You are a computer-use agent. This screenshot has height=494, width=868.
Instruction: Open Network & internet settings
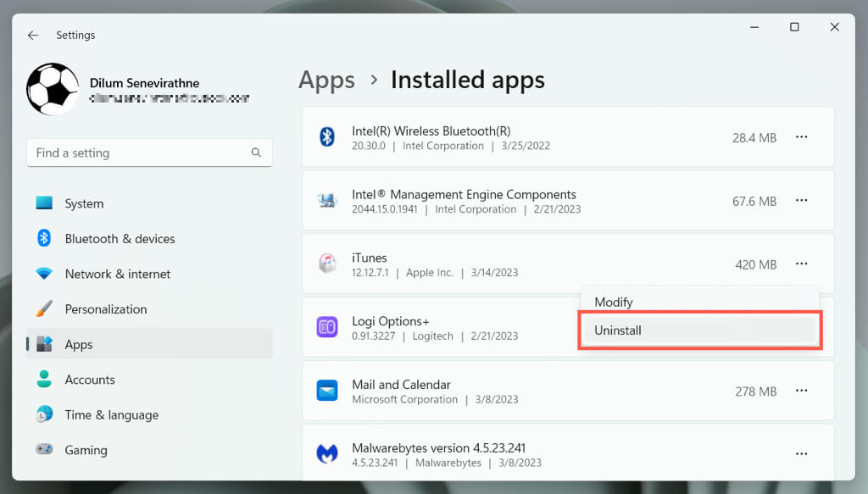pos(117,275)
